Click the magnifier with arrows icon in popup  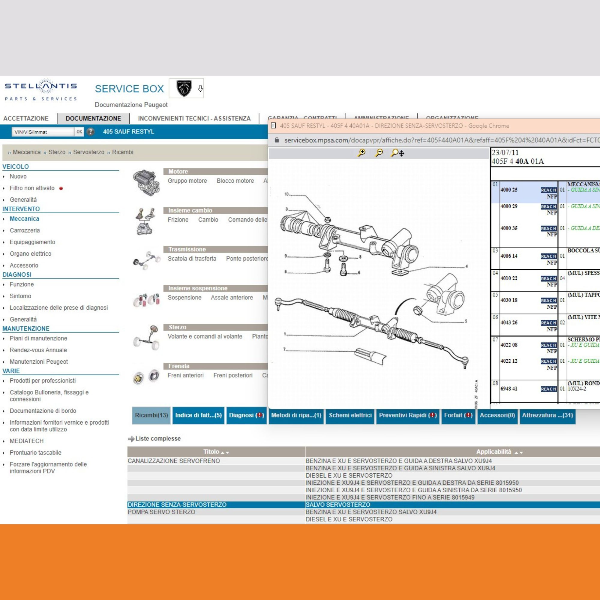point(397,153)
